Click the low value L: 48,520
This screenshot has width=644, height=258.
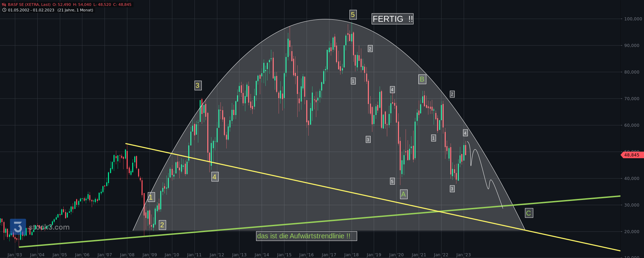(x=102, y=5)
